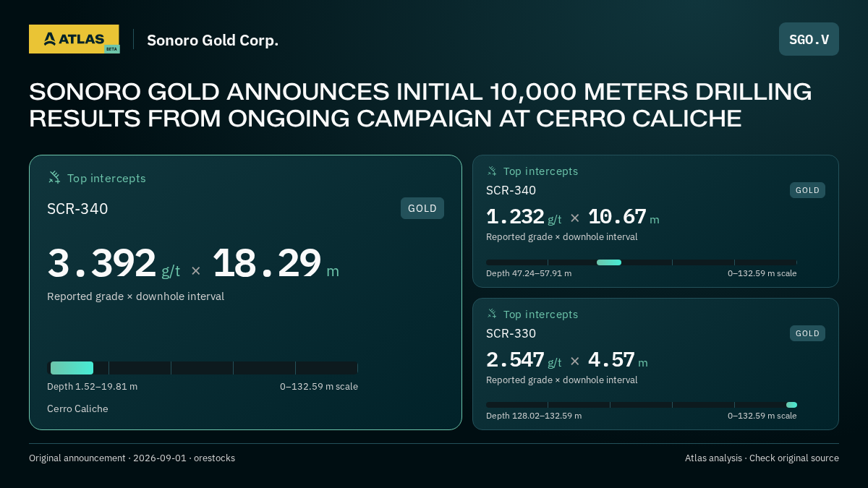
Task: Click the drill icon in the SCR-330 card
Action: (x=492, y=314)
